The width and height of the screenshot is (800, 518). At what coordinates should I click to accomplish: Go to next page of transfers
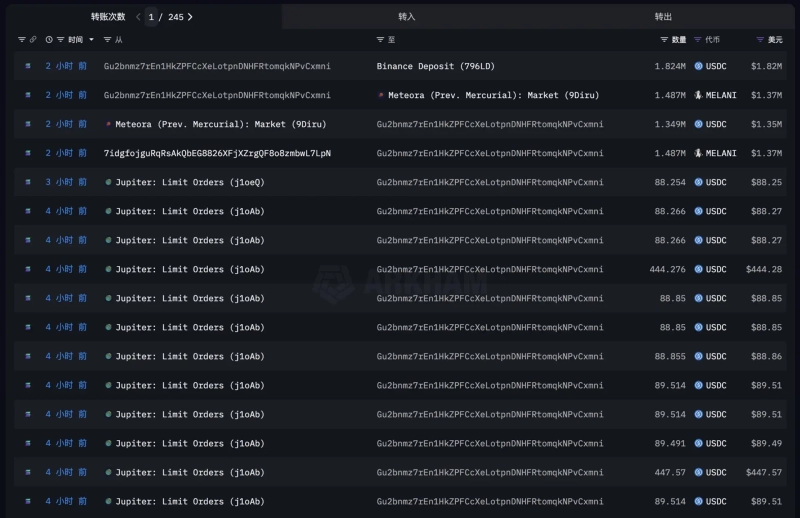(x=190, y=17)
